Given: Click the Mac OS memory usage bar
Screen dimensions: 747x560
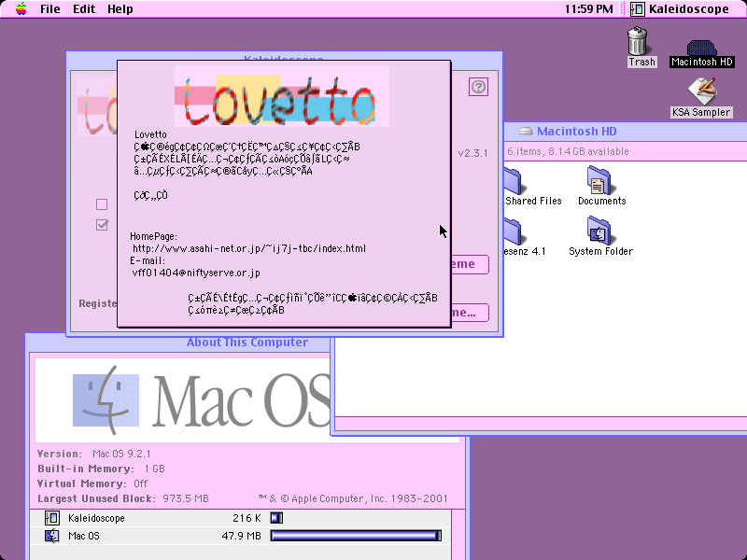Looking at the screenshot, I should [356, 536].
